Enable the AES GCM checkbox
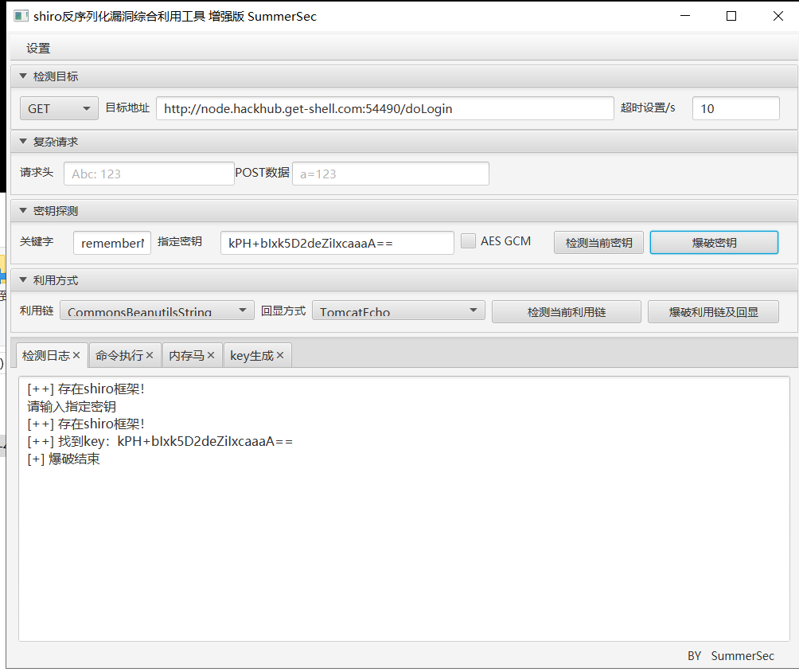The image size is (799, 672). (x=468, y=240)
